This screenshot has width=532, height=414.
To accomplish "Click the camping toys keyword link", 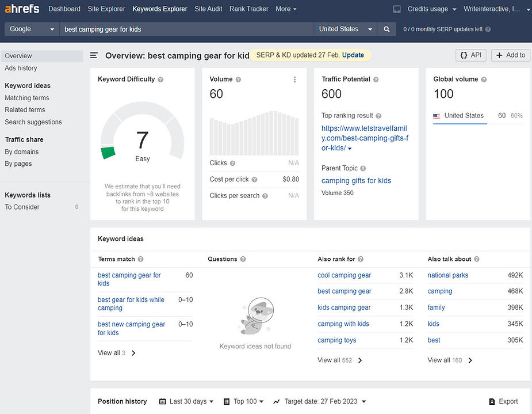I will [336, 340].
